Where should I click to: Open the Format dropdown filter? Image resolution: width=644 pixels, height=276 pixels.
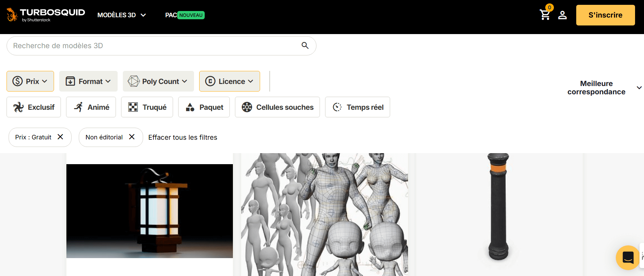tap(88, 81)
